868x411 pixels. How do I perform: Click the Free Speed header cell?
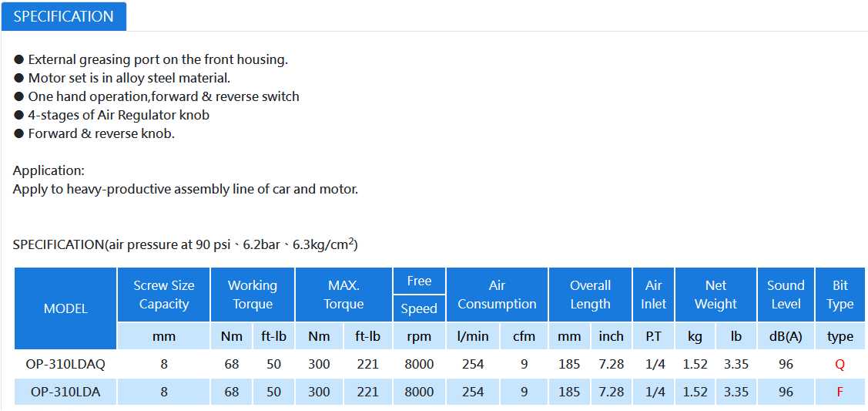(x=419, y=295)
